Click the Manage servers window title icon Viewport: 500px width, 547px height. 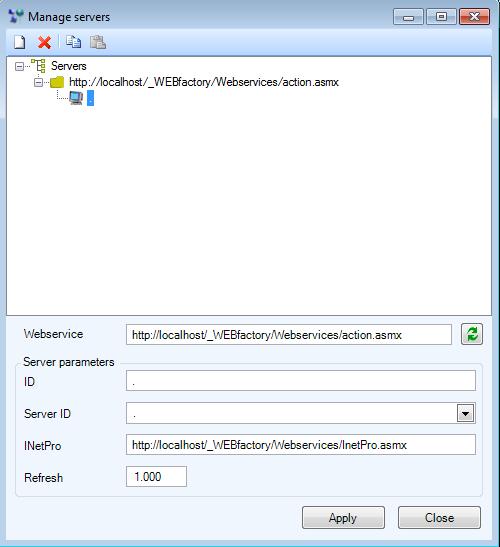coord(16,16)
